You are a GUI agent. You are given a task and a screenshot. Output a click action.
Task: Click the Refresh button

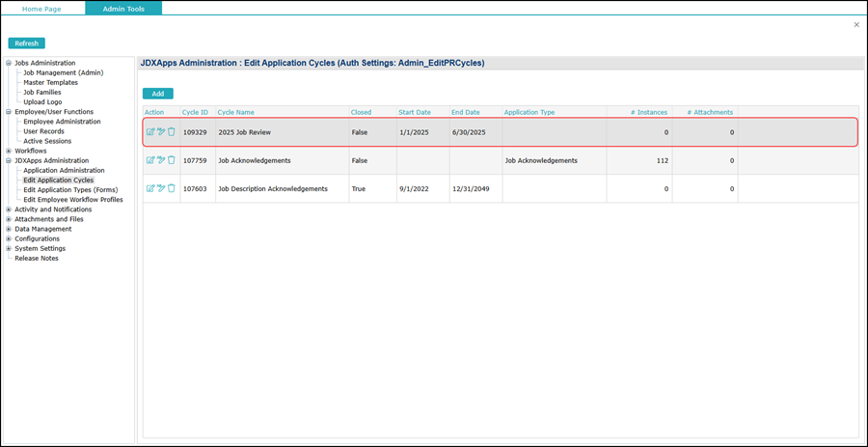pos(27,43)
